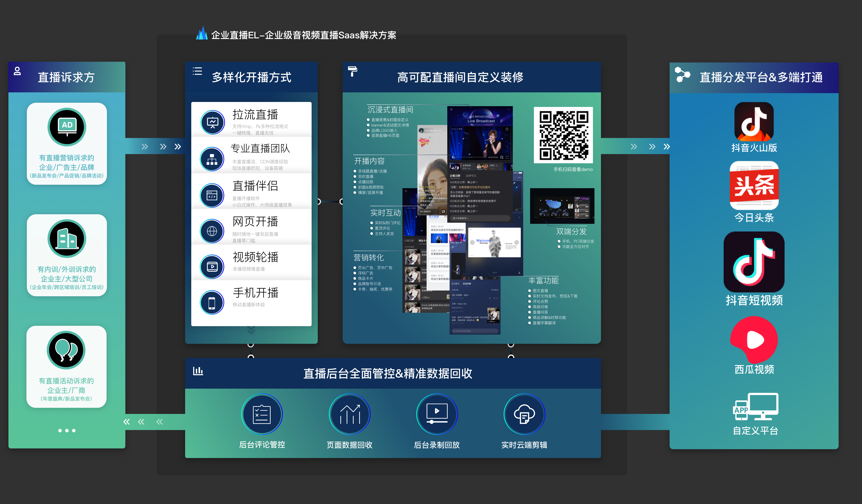The width and height of the screenshot is (862, 504).
Task: Click the 多线路直播/点播 bullet item
Action: 370,171
